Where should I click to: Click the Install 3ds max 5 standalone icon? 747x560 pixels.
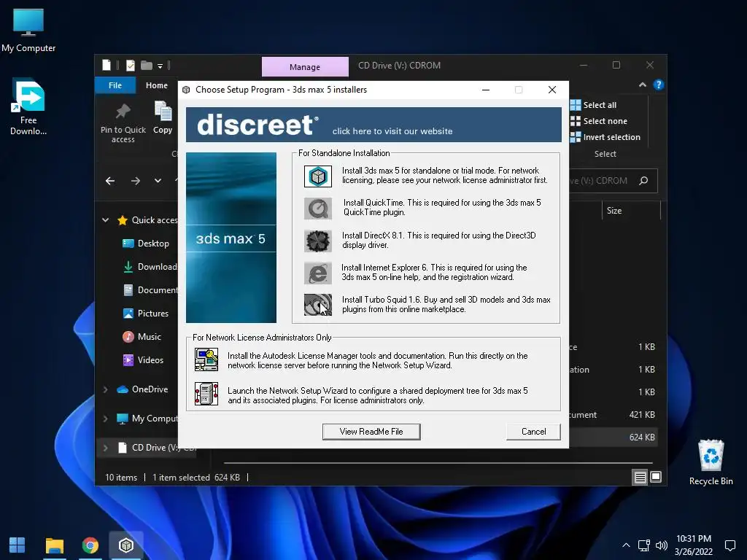point(318,176)
